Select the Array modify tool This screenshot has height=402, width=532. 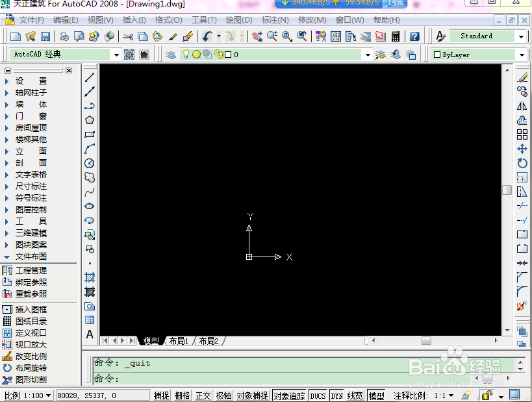click(x=522, y=134)
